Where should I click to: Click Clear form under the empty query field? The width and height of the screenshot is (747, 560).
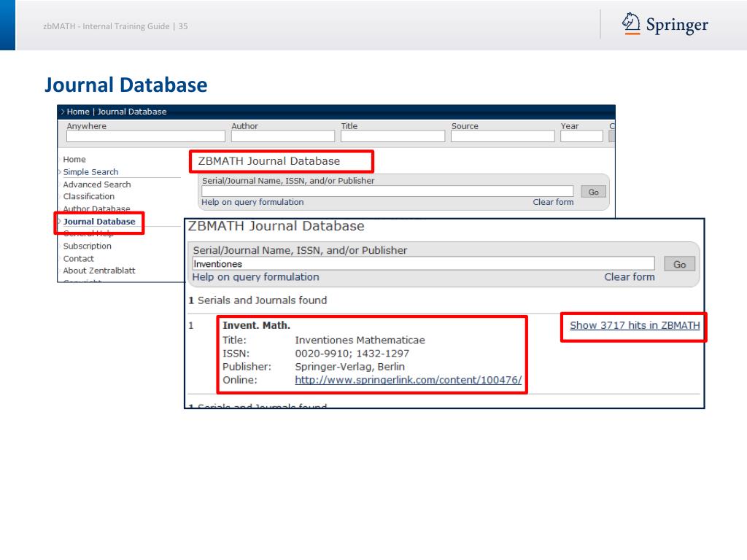553,202
